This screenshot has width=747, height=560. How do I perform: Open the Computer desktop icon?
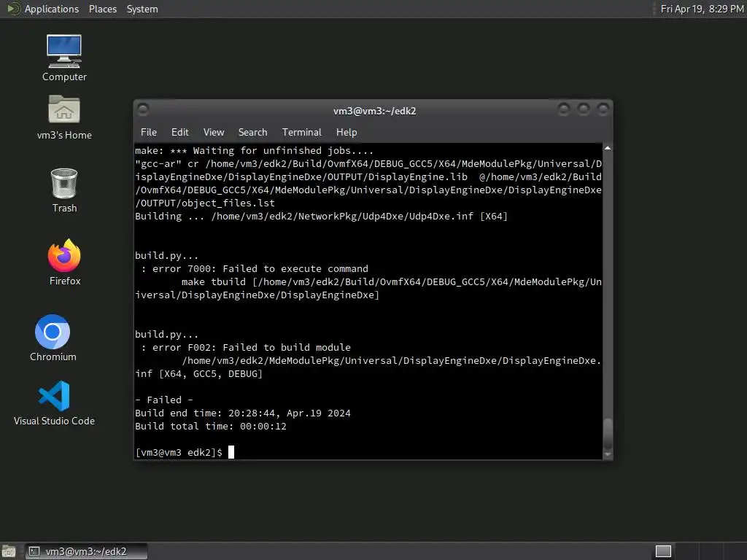click(64, 58)
